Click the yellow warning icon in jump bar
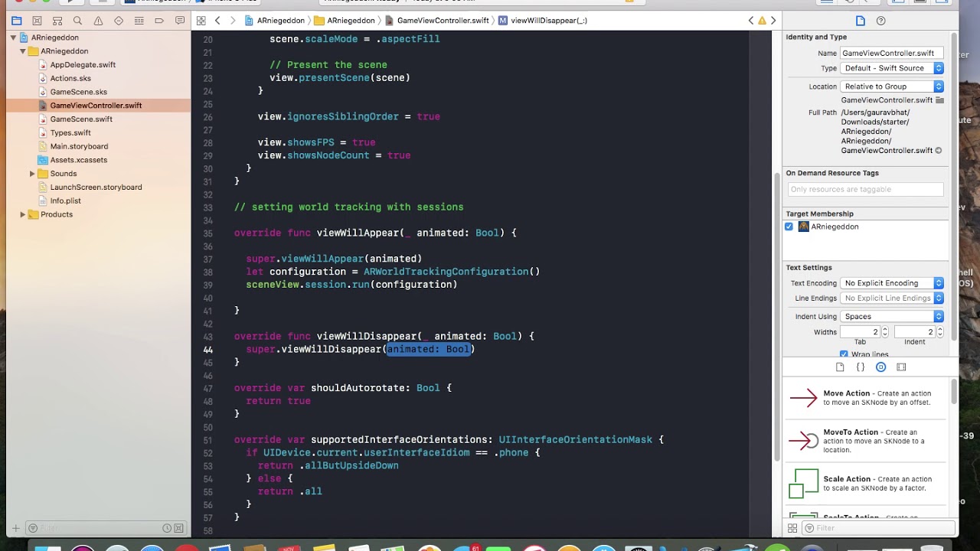Viewport: 980px width, 551px height. [x=762, y=21]
